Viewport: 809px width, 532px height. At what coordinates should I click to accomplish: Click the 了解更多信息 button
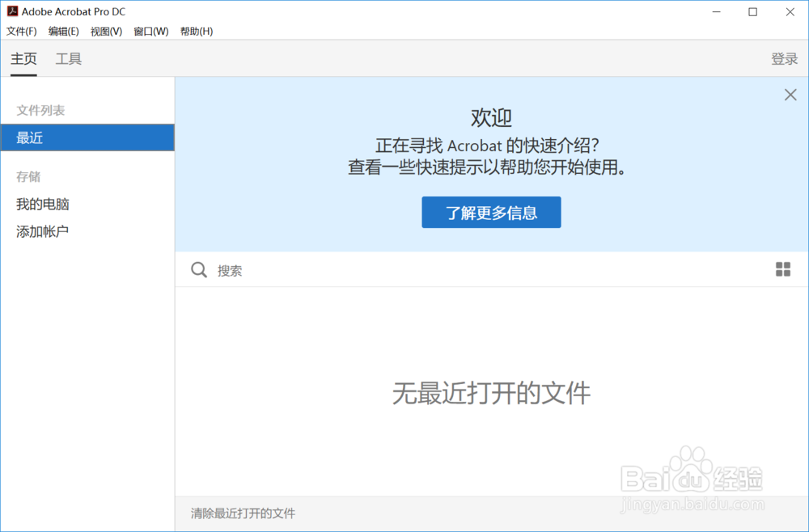pos(491,213)
